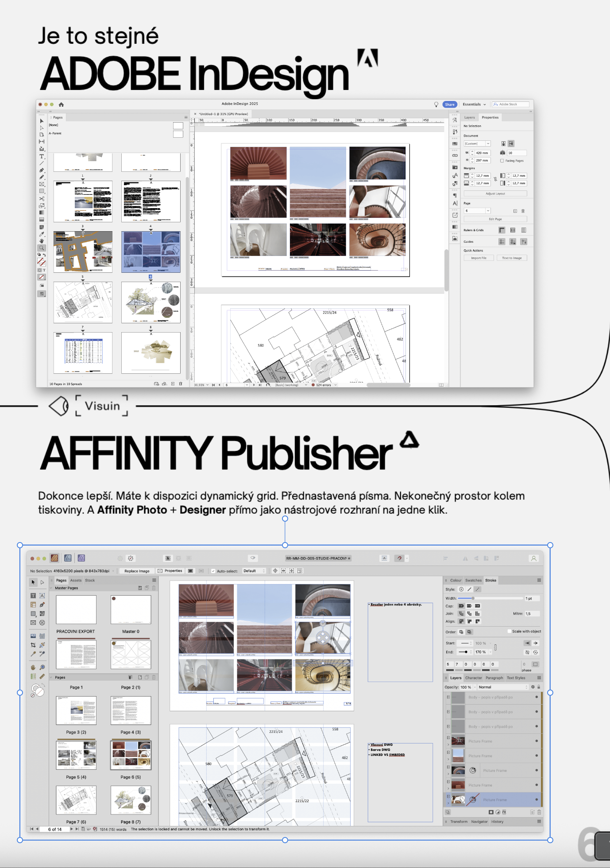This screenshot has height=868, width=610.
Task: Switch to the Swatches tab
Action: [x=473, y=580]
